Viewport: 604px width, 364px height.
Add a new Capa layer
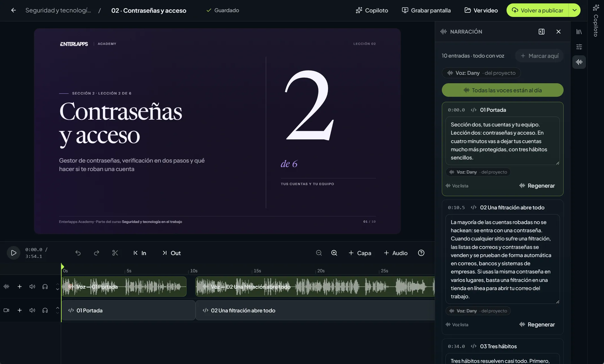click(360, 253)
